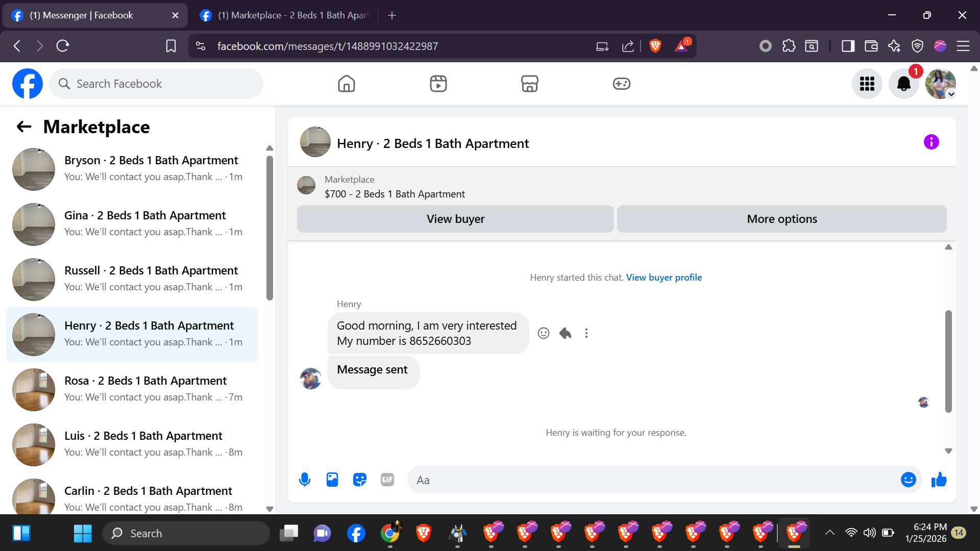Open the account profile picture menu
This screenshot has width=980, height=551.
coord(941,84)
